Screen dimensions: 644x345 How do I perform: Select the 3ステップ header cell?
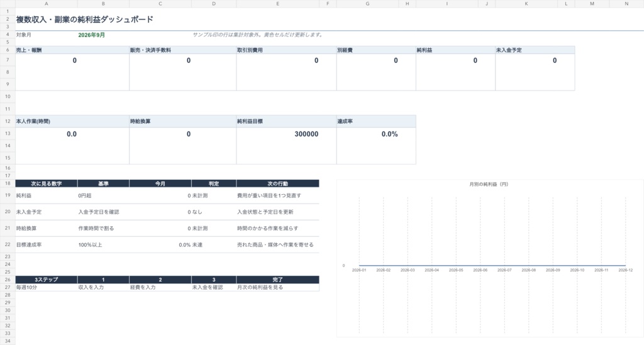pyautogui.click(x=47, y=280)
